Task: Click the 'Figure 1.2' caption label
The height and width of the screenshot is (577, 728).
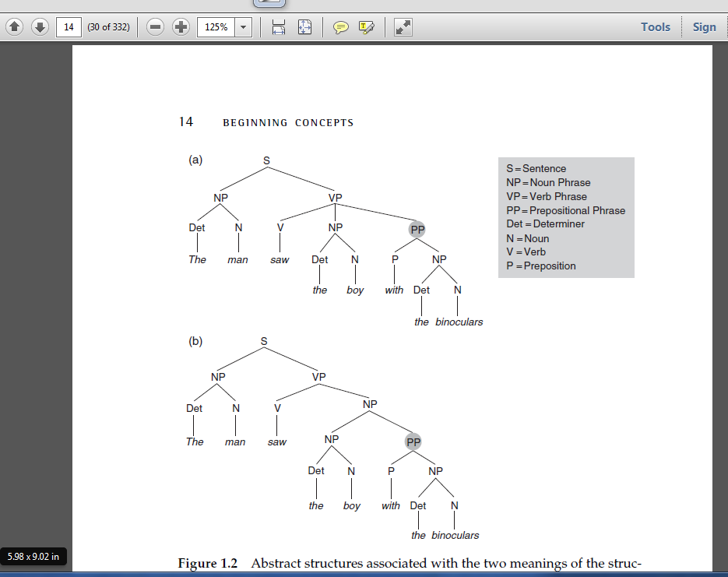Action: (208, 563)
